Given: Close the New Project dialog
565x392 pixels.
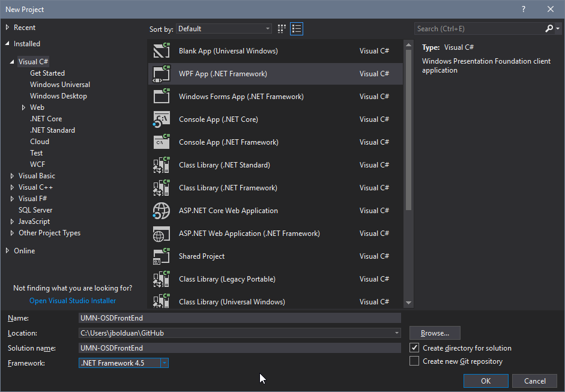Looking at the screenshot, I should pos(551,10).
